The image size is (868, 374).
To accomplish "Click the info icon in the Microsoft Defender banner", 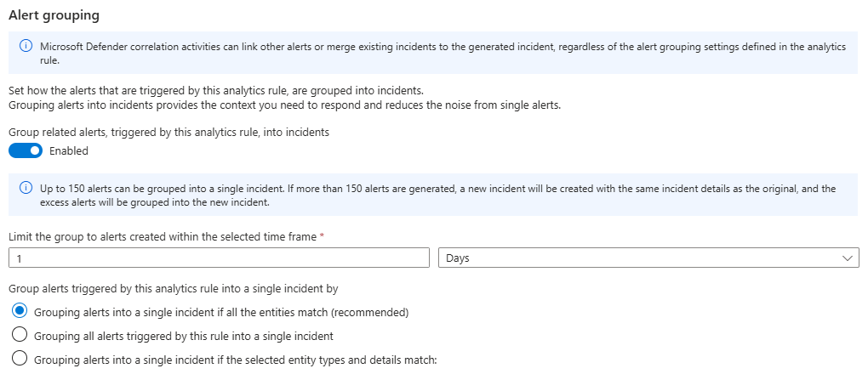I will (x=26, y=46).
